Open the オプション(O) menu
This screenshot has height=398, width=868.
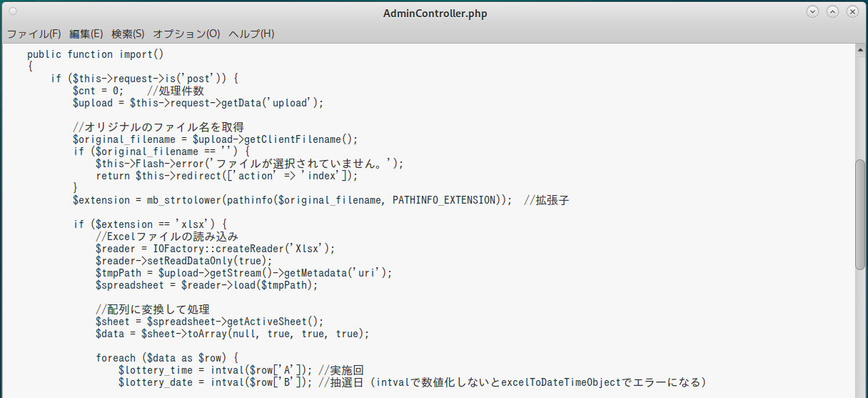(x=186, y=34)
